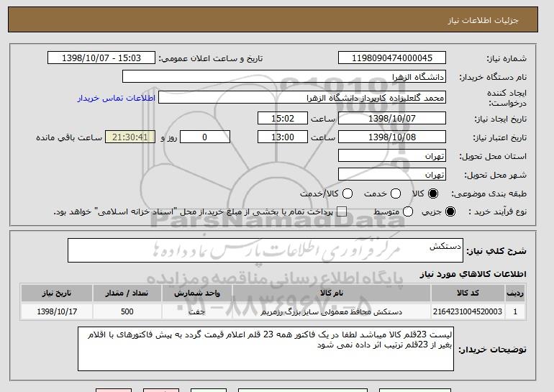The height and width of the screenshot is (392, 554).
Task: Click the announcement date field 1398/10/07 - 15:03
Action: tap(101, 58)
